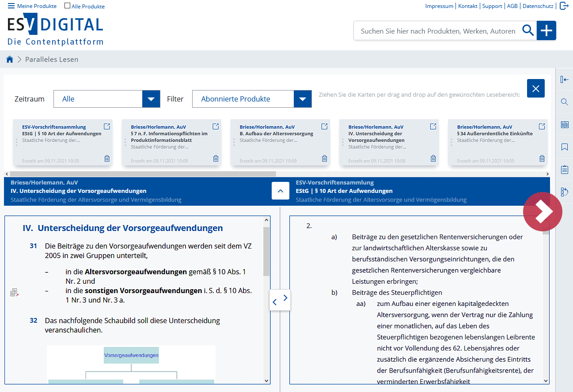
Task: Click the left pane scroll down arrow
Action: 266,381
